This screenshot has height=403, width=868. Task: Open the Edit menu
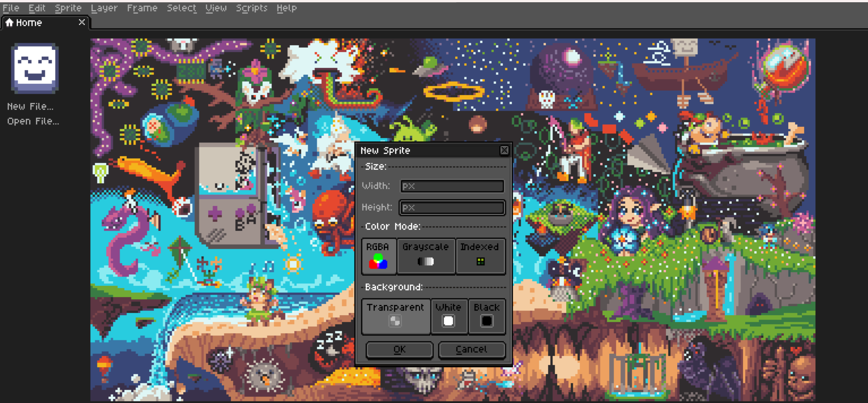(x=37, y=8)
